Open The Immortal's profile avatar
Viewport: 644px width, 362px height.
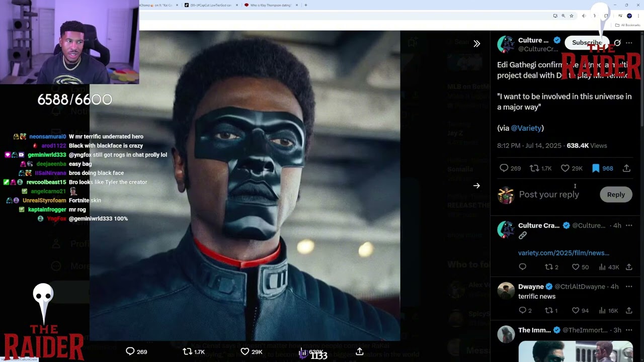pos(506,335)
